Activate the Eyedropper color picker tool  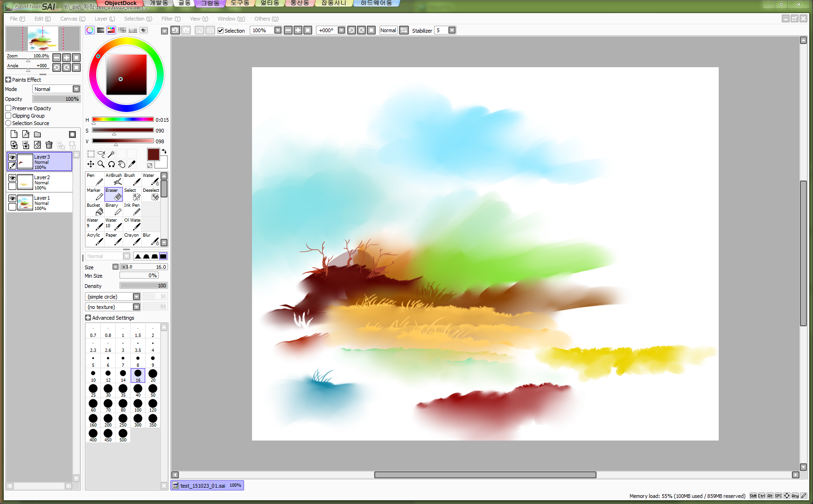coord(132,164)
